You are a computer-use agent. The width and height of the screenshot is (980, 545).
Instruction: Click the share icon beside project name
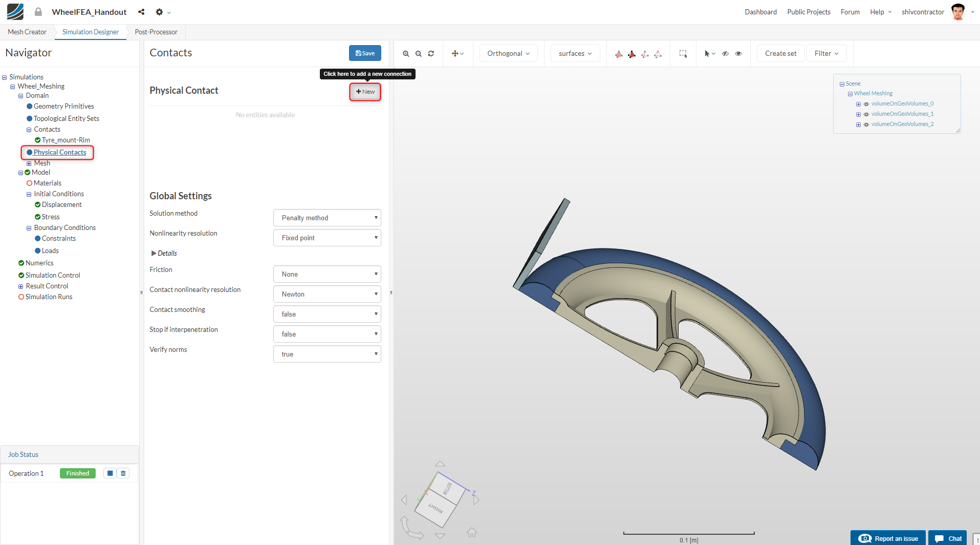pyautogui.click(x=141, y=12)
